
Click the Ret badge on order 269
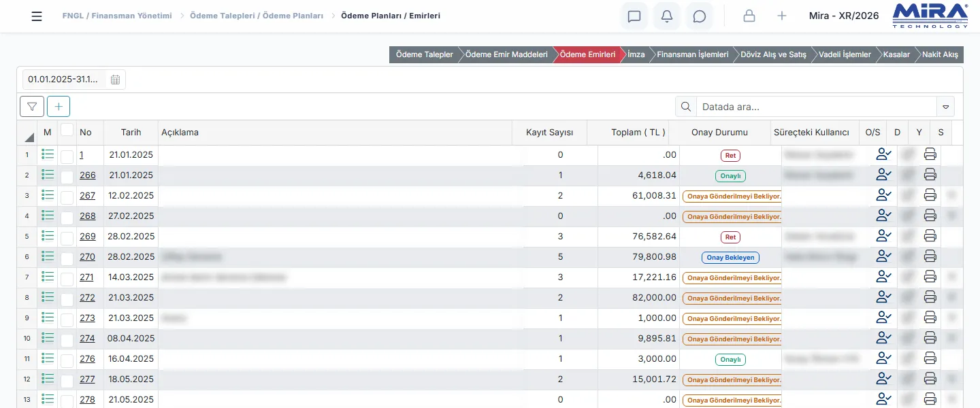click(730, 237)
